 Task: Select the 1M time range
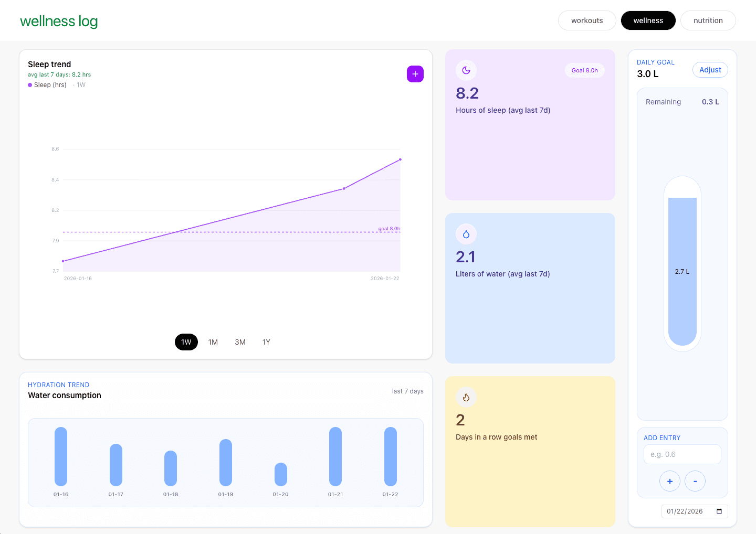(213, 341)
